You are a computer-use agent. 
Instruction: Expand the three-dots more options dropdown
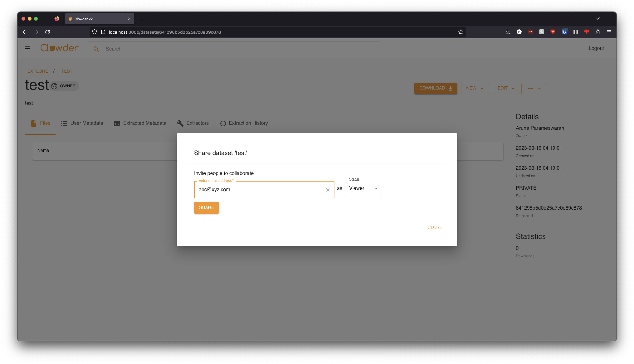534,88
